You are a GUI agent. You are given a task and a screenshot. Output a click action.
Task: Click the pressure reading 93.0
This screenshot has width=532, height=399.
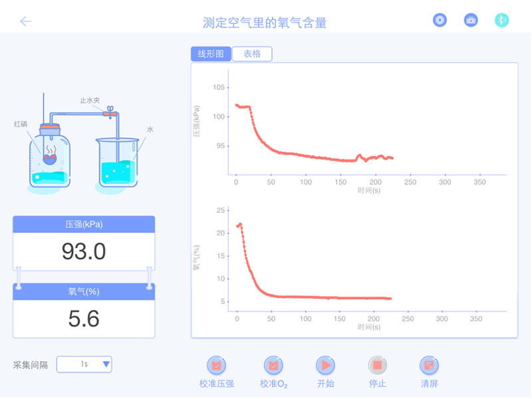click(x=84, y=251)
